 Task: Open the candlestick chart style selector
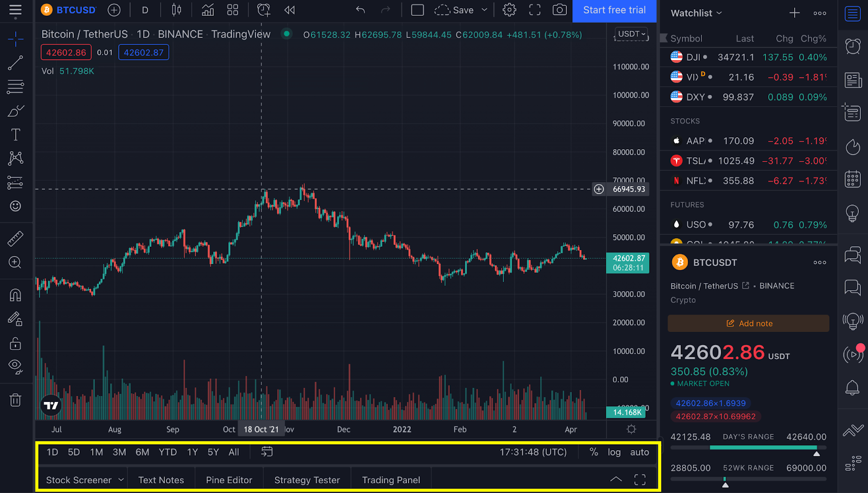coord(176,10)
